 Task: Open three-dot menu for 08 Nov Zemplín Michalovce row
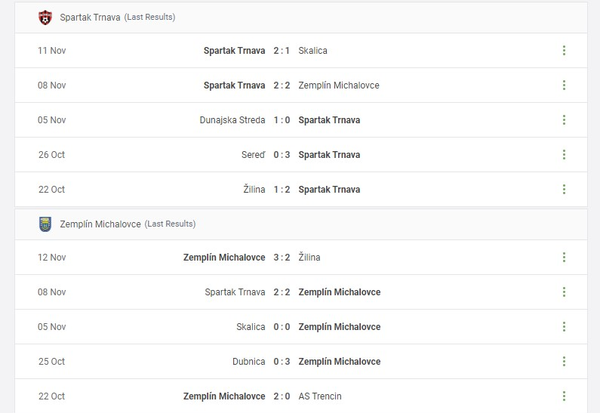pos(564,292)
